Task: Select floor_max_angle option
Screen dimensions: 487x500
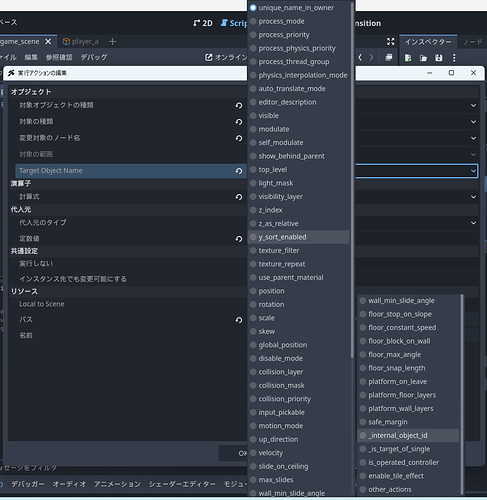Action: coord(408,355)
